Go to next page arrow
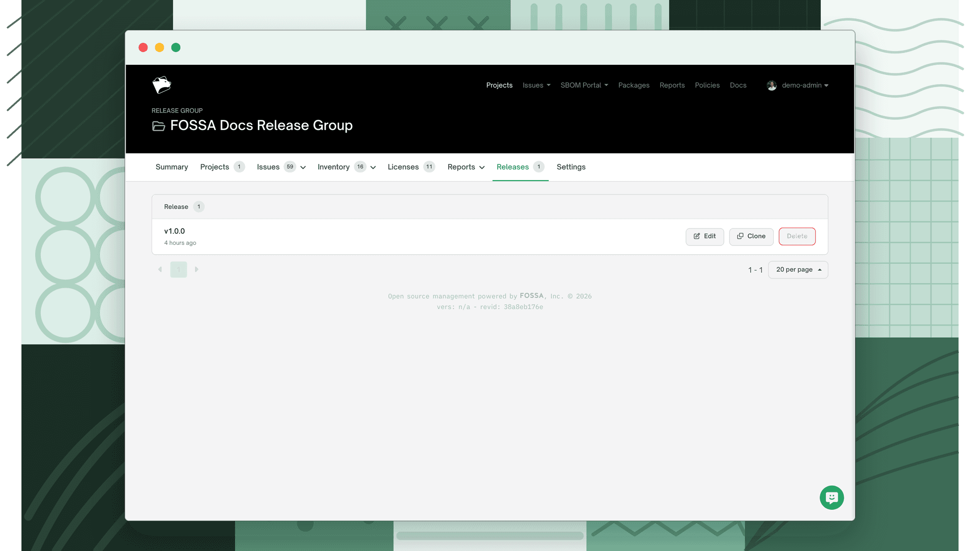 197,269
